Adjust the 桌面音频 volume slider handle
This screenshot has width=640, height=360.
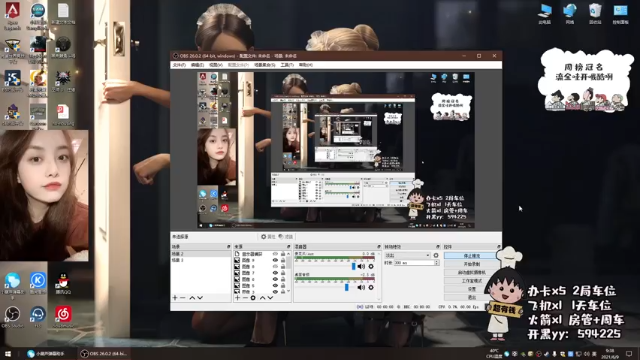click(347, 287)
